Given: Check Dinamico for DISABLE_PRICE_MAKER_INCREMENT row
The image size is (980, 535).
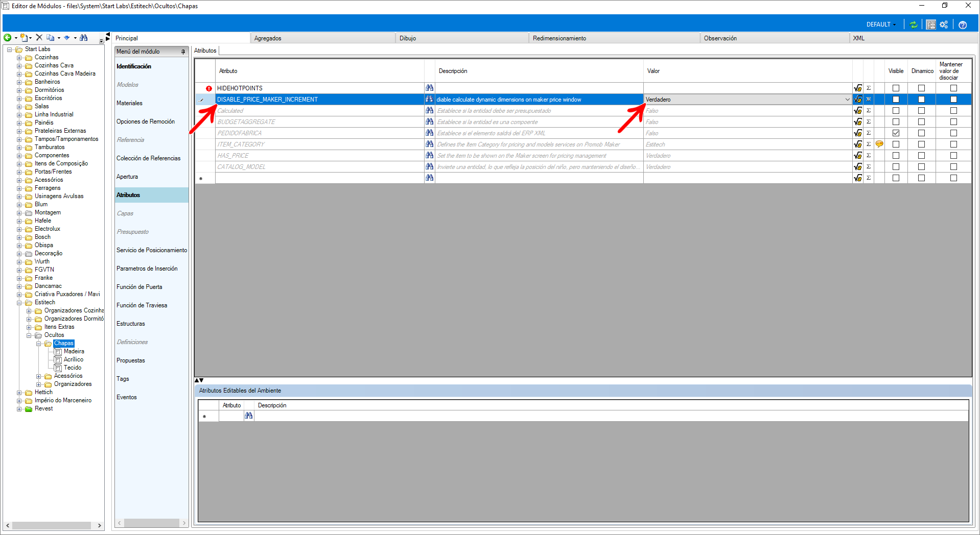Looking at the screenshot, I should pyautogui.click(x=921, y=100).
